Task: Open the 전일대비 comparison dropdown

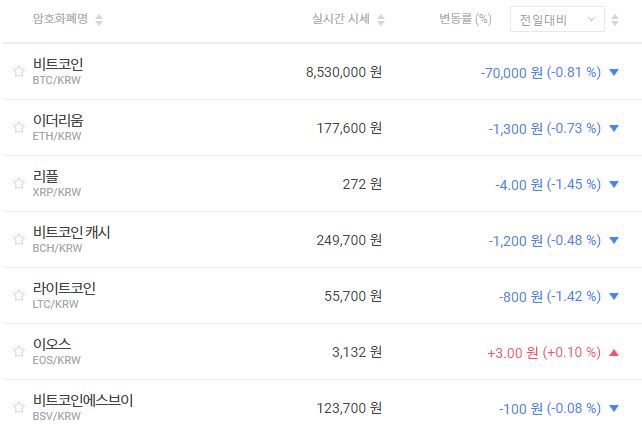Action: 556,19
